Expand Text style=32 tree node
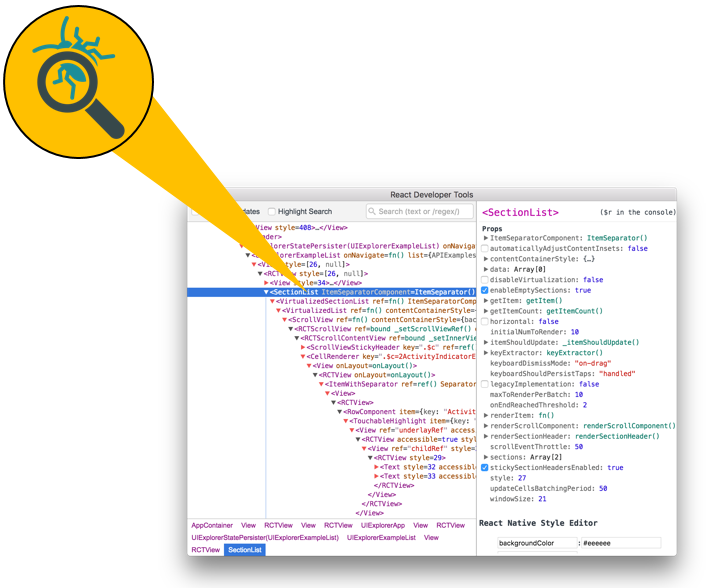The image size is (709, 588). (x=376, y=467)
